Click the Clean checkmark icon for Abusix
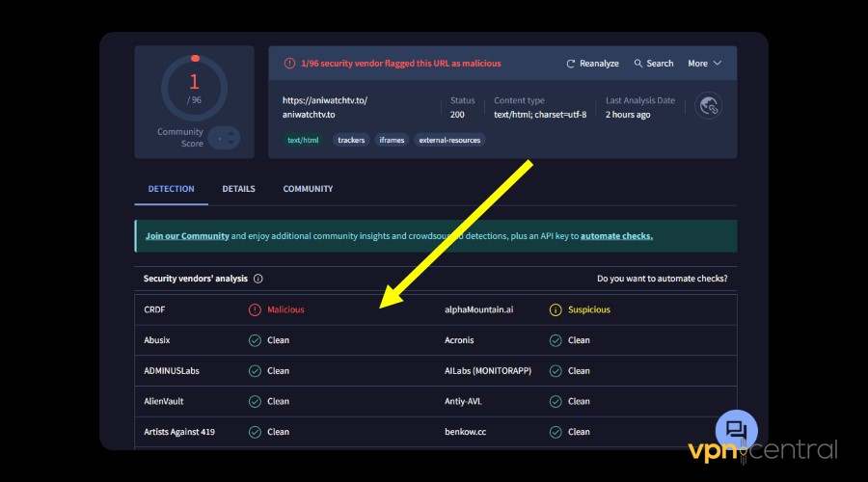 coord(255,340)
